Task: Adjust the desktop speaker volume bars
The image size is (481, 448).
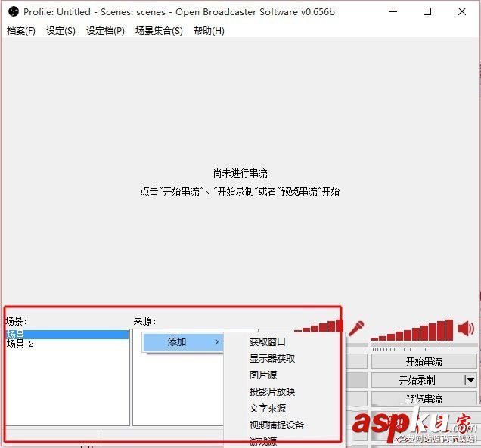Action: (411, 330)
